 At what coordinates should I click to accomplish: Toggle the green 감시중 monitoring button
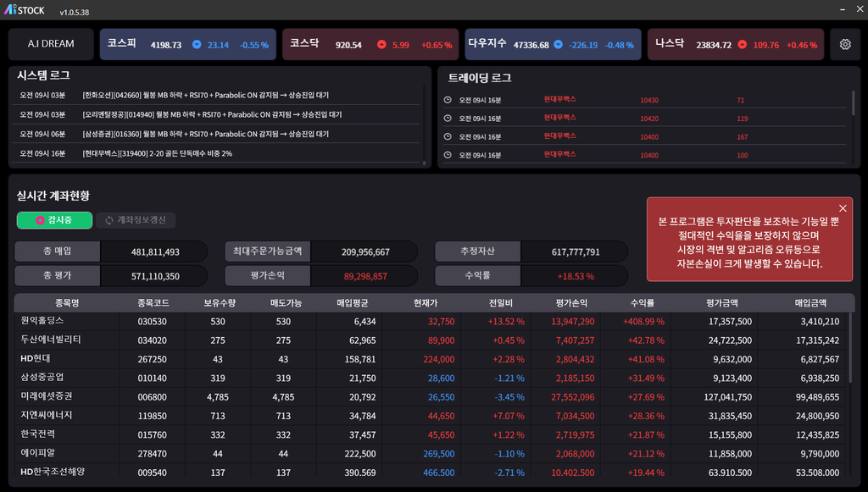[54, 220]
